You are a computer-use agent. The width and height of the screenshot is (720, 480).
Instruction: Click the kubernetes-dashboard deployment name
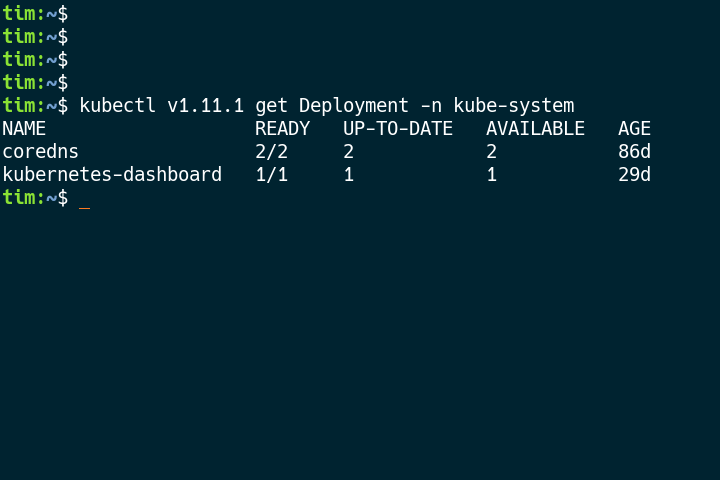click(112, 175)
